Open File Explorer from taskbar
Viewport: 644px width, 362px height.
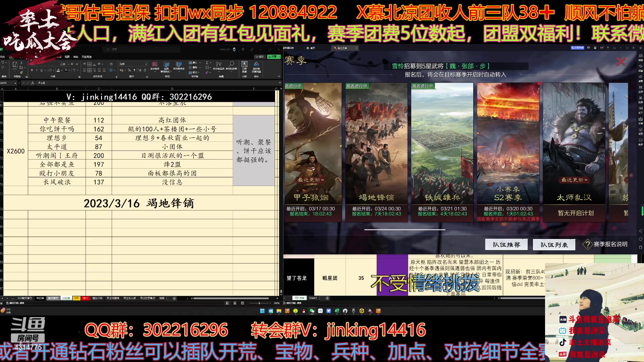click(279, 311)
